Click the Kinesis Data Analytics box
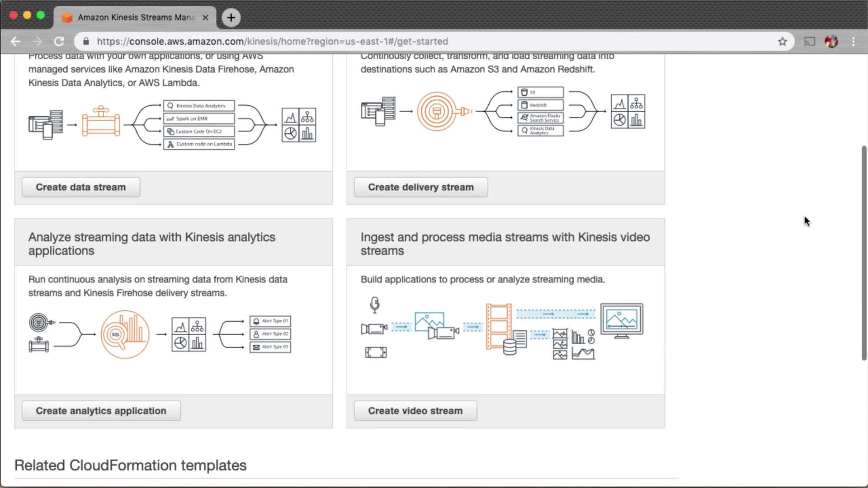The image size is (868, 488). click(199, 106)
